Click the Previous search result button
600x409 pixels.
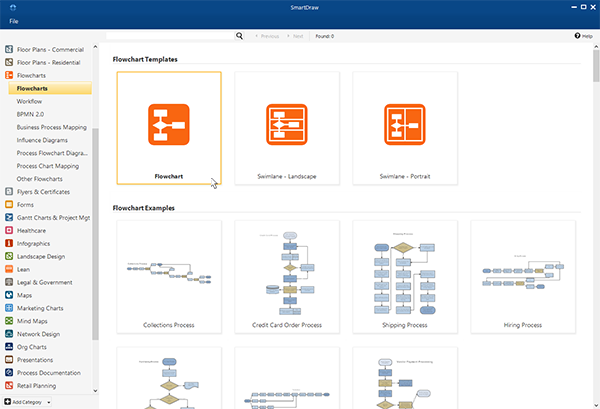click(x=267, y=36)
